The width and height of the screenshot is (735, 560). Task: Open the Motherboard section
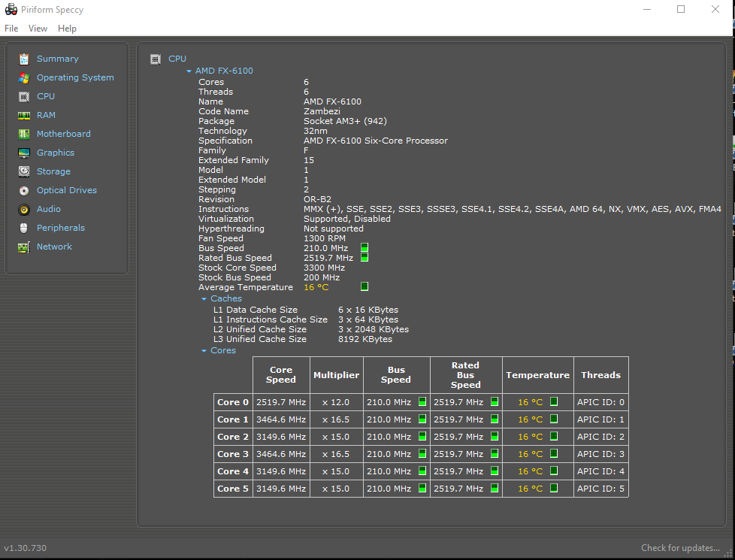64,134
